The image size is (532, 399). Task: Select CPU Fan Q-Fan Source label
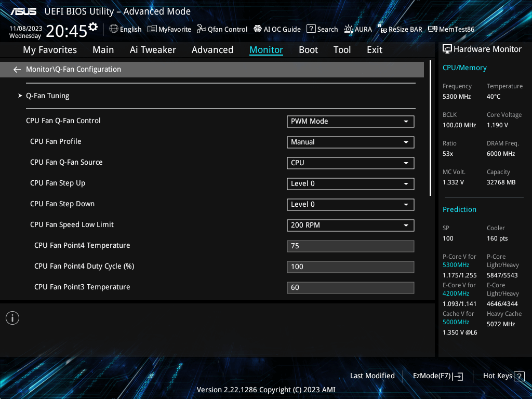[66, 163]
